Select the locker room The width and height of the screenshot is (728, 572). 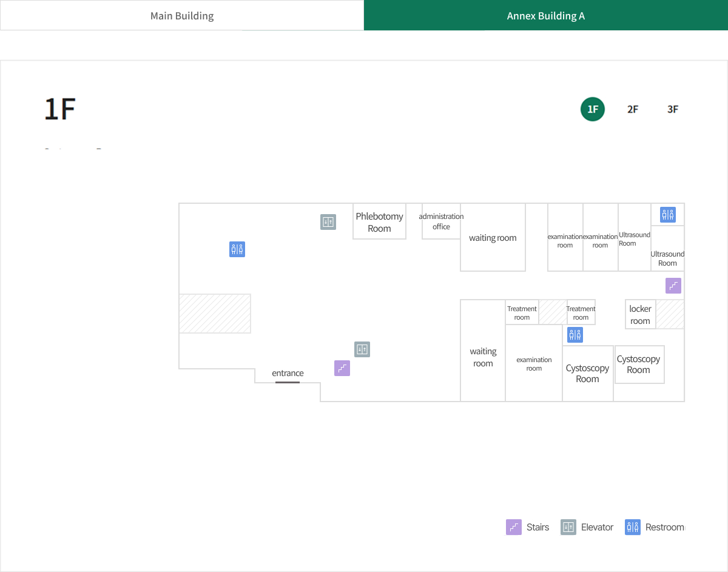click(641, 314)
